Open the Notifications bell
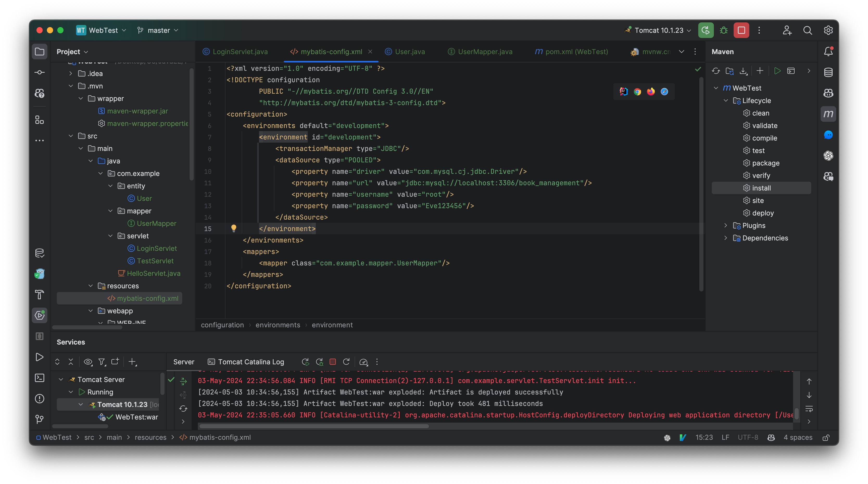868x484 pixels. coord(828,51)
